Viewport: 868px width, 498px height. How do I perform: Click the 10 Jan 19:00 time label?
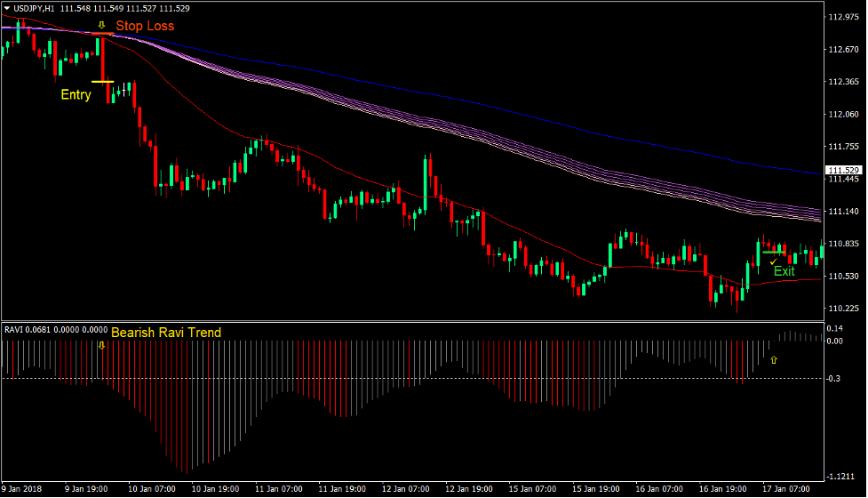tap(215, 489)
